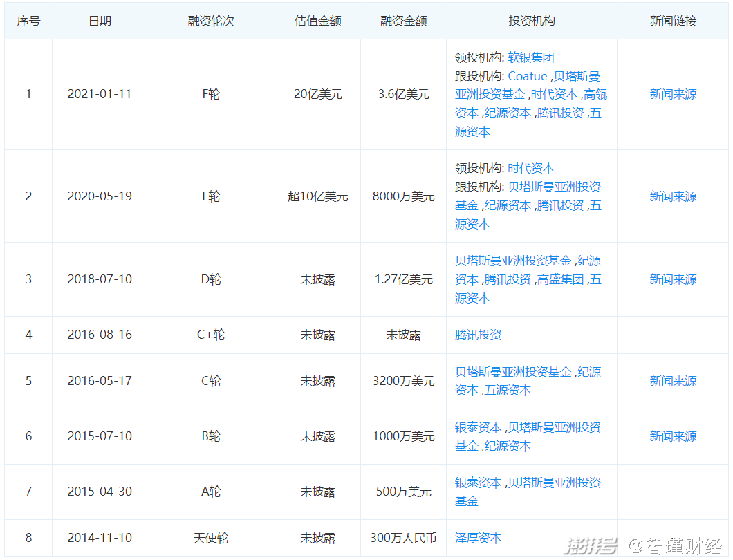Open 新闻来源 link in the E轮 row
The width and height of the screenshot is (733, 560).
pyautogui.click(x=672, y=196)
